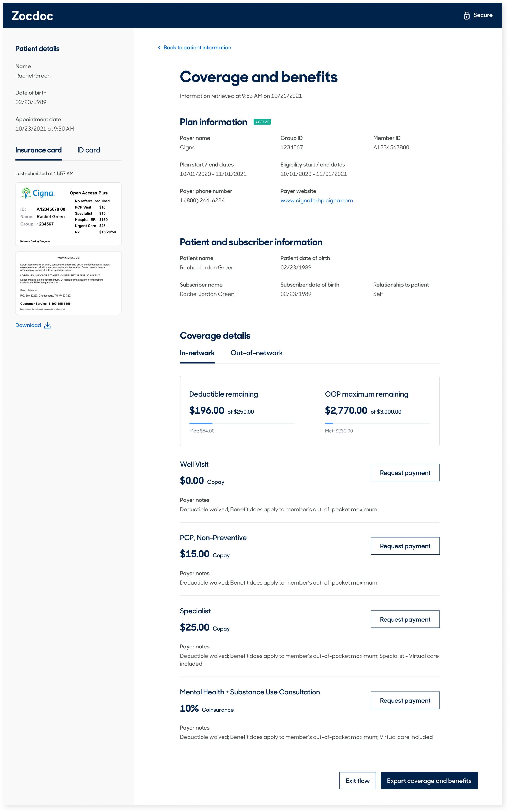Request payment for Mental Health Consultation

[405, 700]
